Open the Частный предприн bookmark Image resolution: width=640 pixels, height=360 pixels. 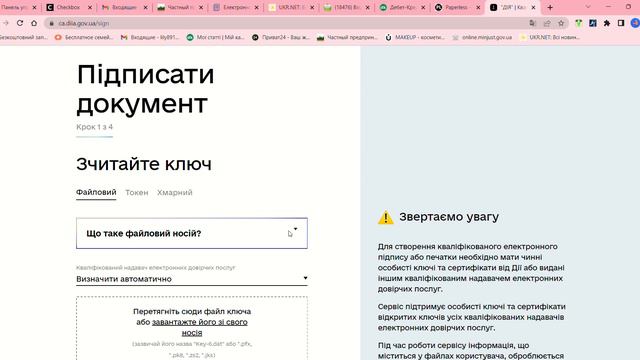[x=347, y=37]
